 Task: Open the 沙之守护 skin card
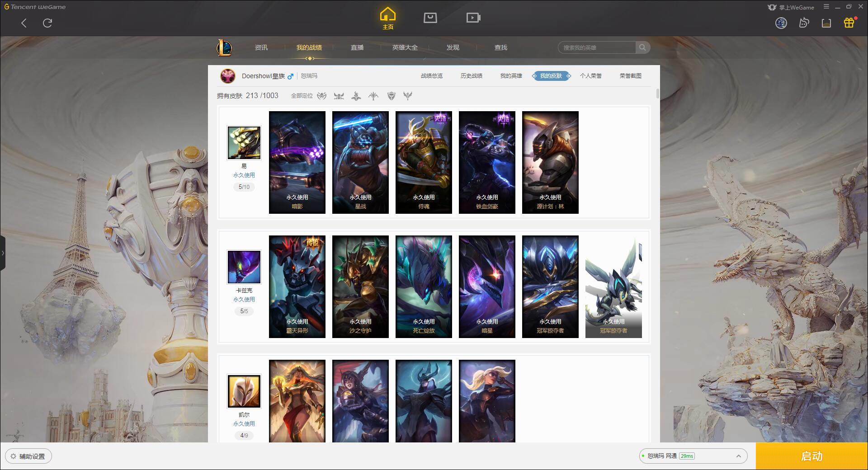pyautogui.click(x=360, y=287)
